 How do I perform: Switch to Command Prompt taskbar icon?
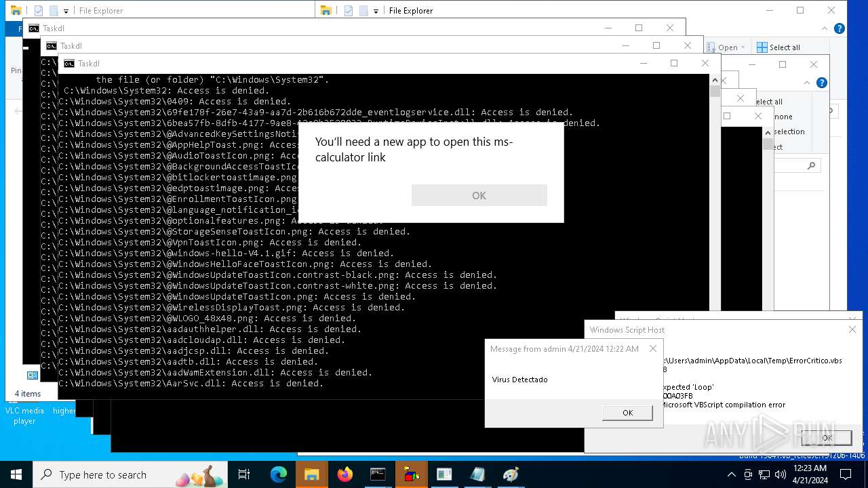tap(378, 474)
